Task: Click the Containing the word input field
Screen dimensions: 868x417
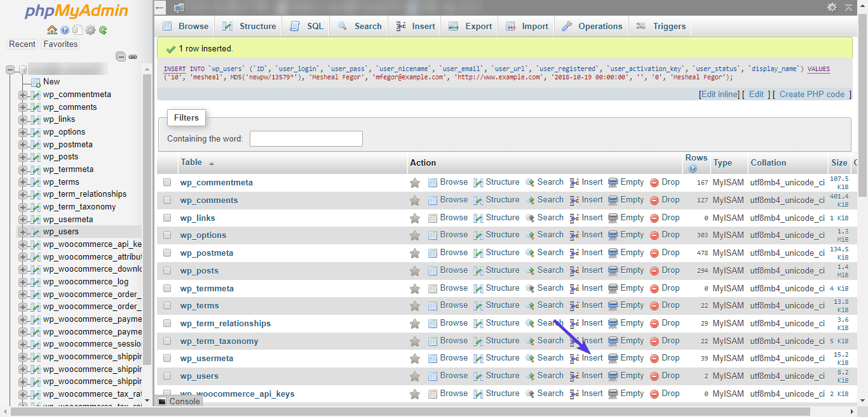Action: 306,138
